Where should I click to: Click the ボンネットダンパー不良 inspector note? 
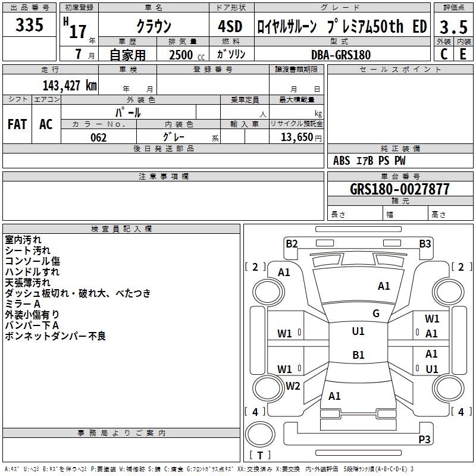point(55,336)
